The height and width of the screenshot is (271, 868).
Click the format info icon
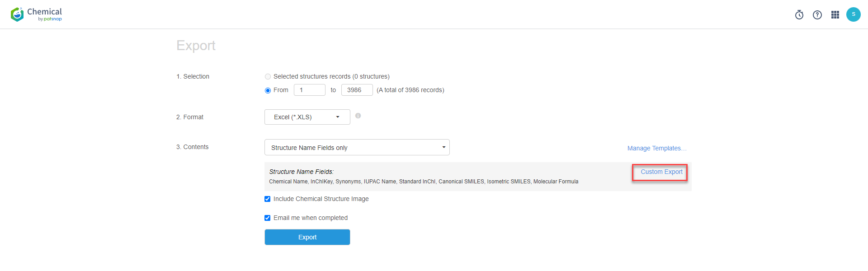(358, 116)
